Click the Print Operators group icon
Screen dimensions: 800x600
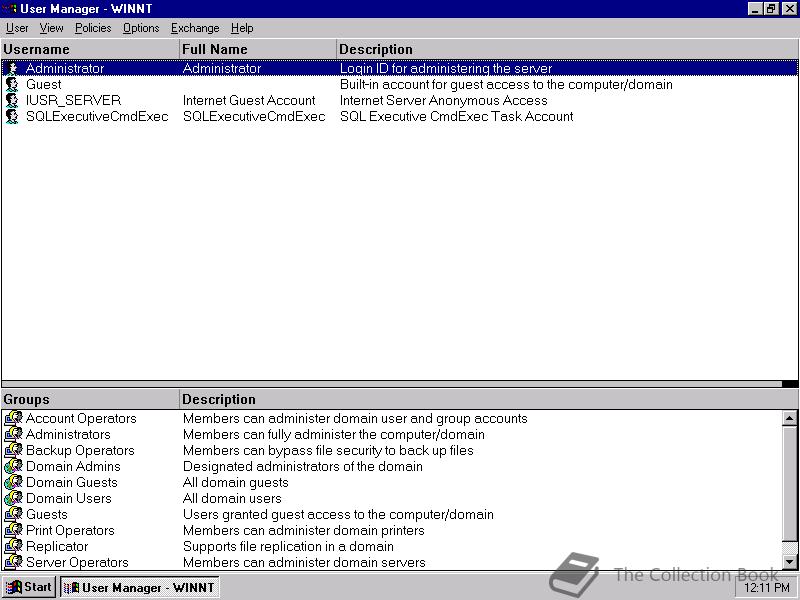click(14, 531)
